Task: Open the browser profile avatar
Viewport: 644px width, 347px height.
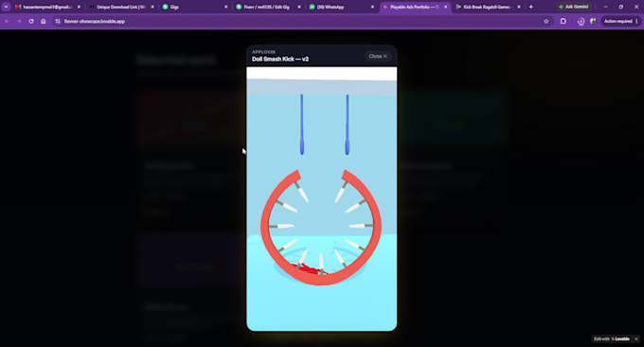Action: click(x=593, y=22)
